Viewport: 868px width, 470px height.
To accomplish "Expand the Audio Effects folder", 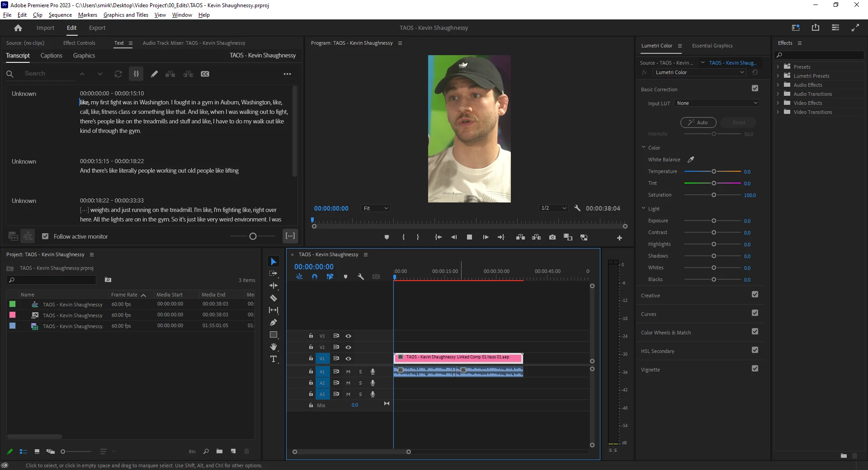I will 778,85.
